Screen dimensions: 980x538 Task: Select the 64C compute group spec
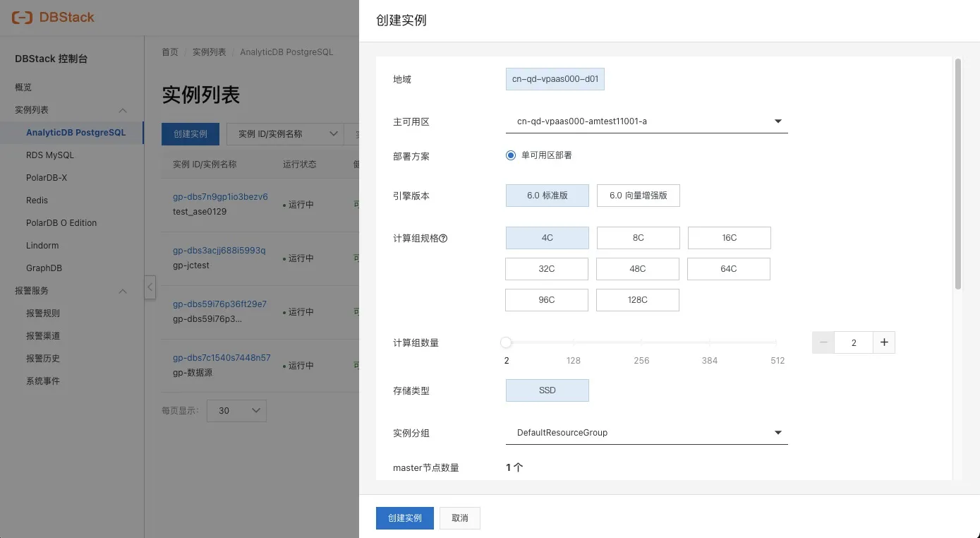pyautogui.click(x=729, y=269)
